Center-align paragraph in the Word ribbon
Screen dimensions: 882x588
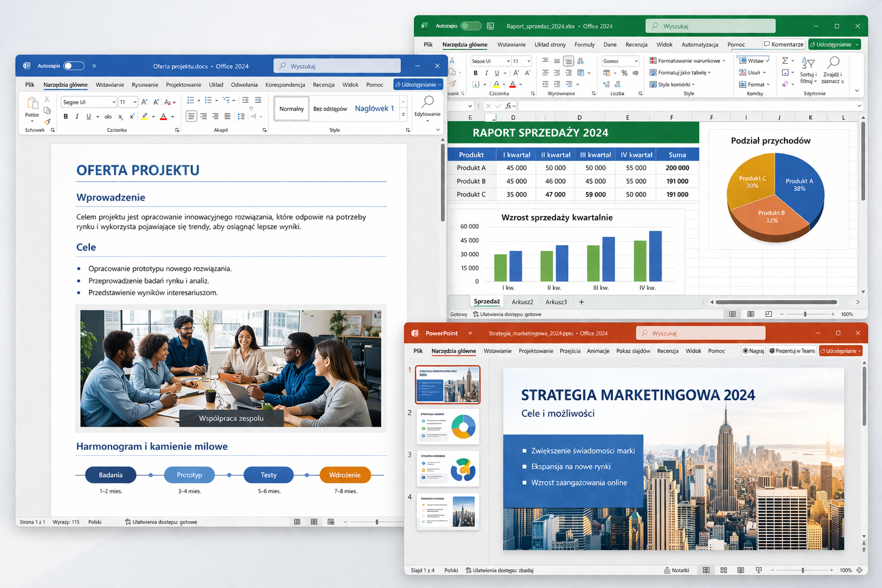pos(203,117)
